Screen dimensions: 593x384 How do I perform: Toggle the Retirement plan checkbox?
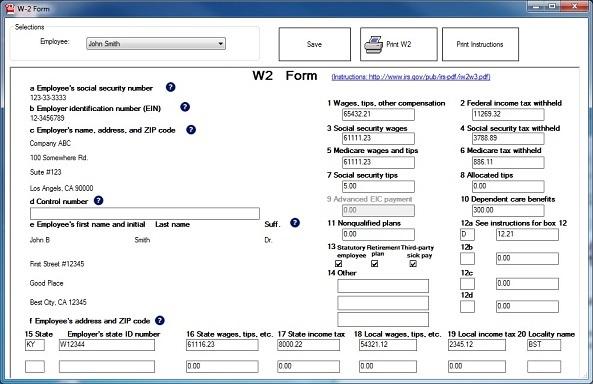pyautogui.click(x=374, y=264)
